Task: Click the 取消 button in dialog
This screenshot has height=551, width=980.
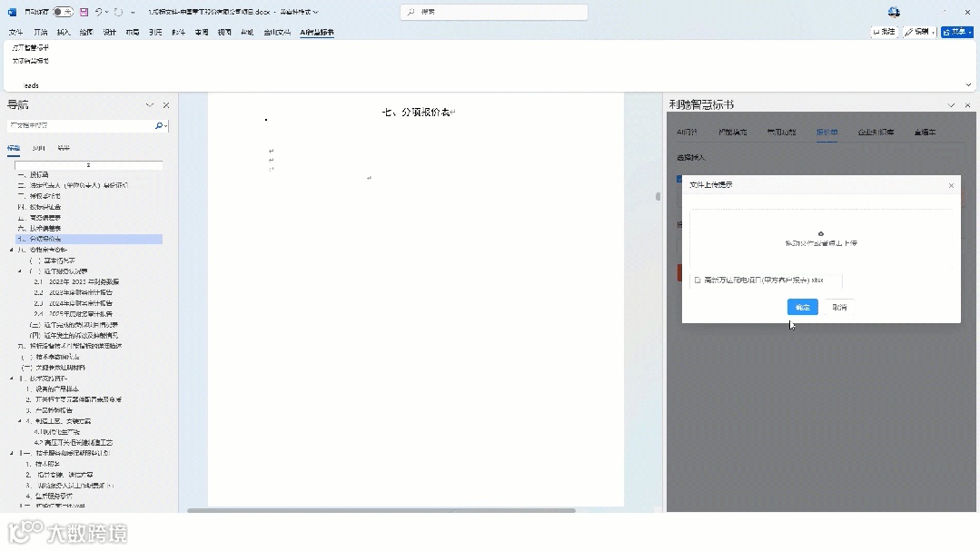Action: (x=839, y=307)
